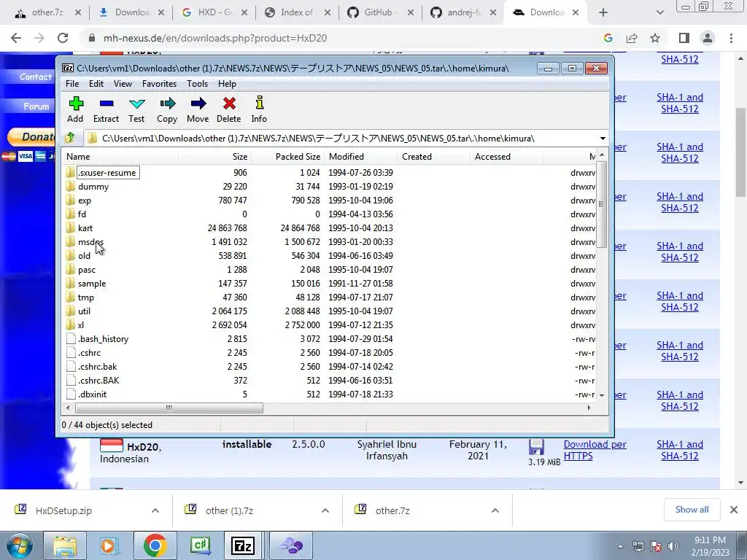
Task: Launch Windows Media Player from taskbar
Action: click(109, 545)
